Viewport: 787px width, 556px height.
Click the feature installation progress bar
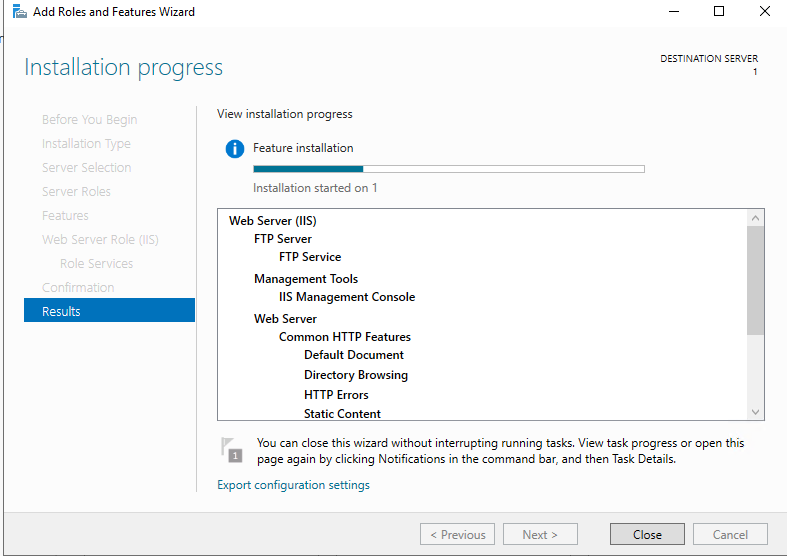coord(449,169)
